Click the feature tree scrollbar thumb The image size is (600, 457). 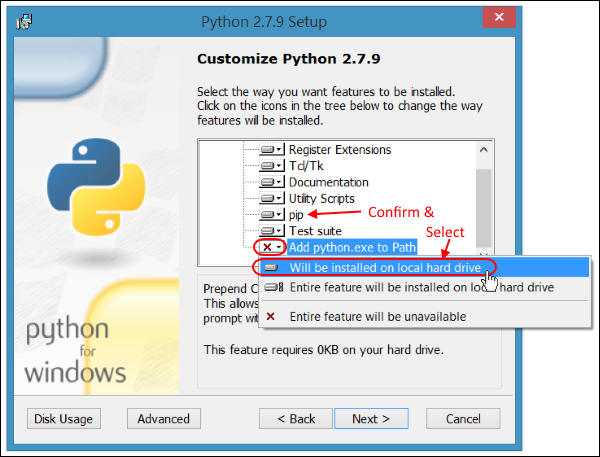point(484,209)
